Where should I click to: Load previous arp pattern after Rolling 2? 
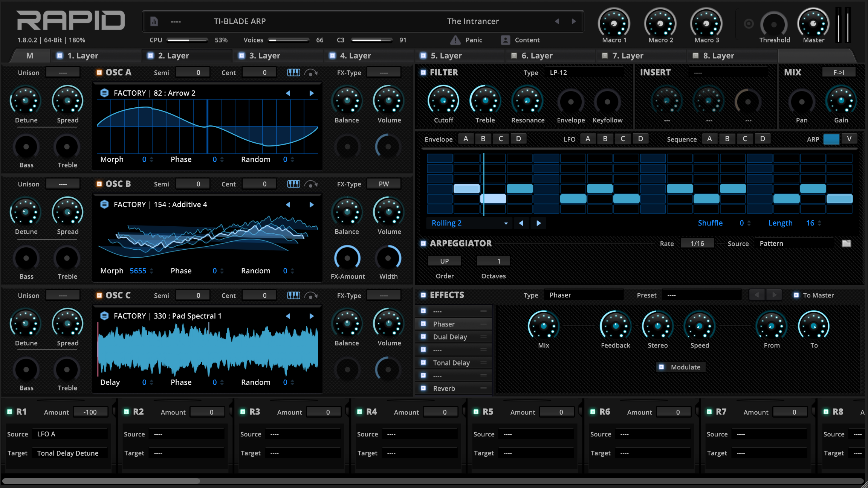[x=521, y=223]
